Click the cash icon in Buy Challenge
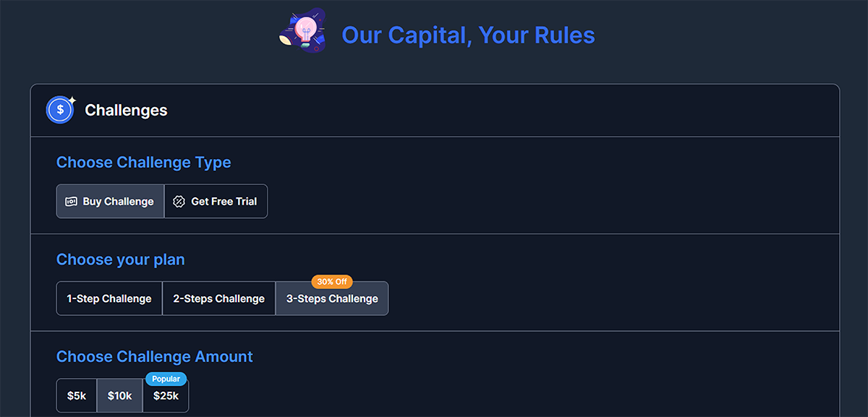Viewport: 868px width, 417px height. click(72, 202)
